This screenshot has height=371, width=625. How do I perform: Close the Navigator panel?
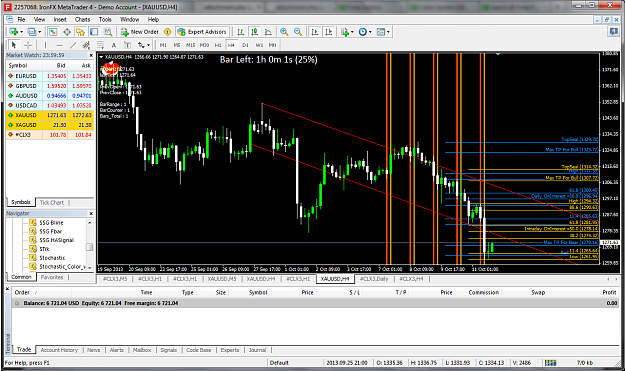(x=91, y=214)
